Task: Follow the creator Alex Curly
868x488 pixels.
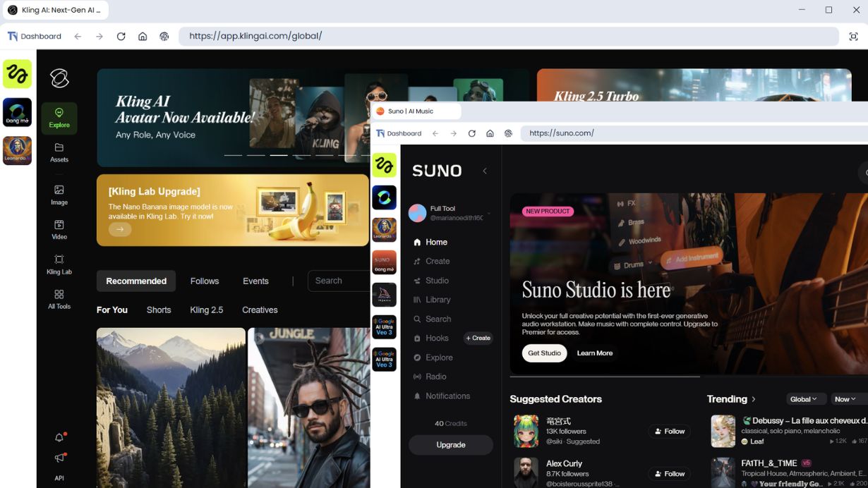Action: tap(669, 474)
